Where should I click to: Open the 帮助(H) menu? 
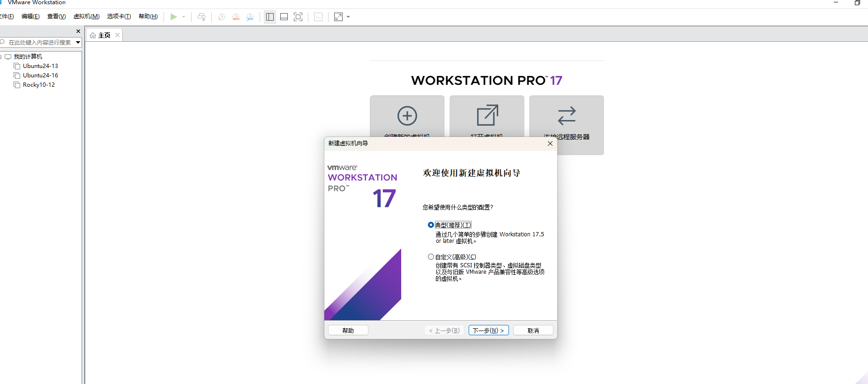pyautogui.click(x=148, y=16)
